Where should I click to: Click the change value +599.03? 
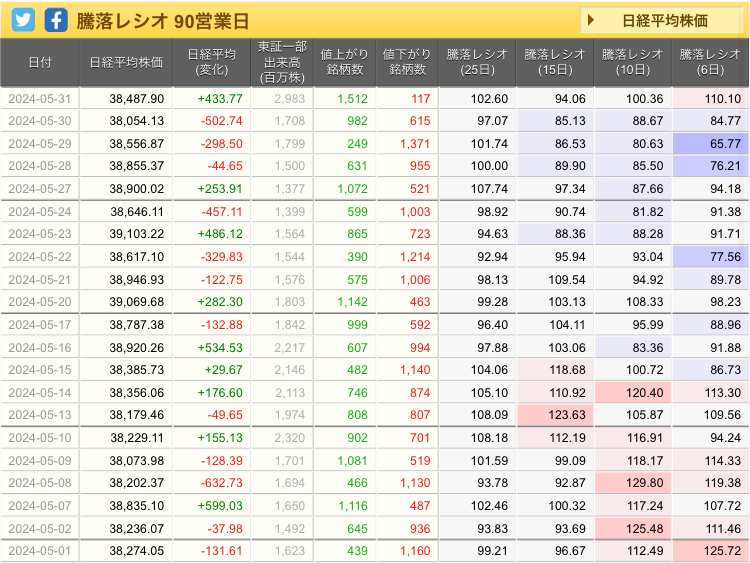(220, 506)
